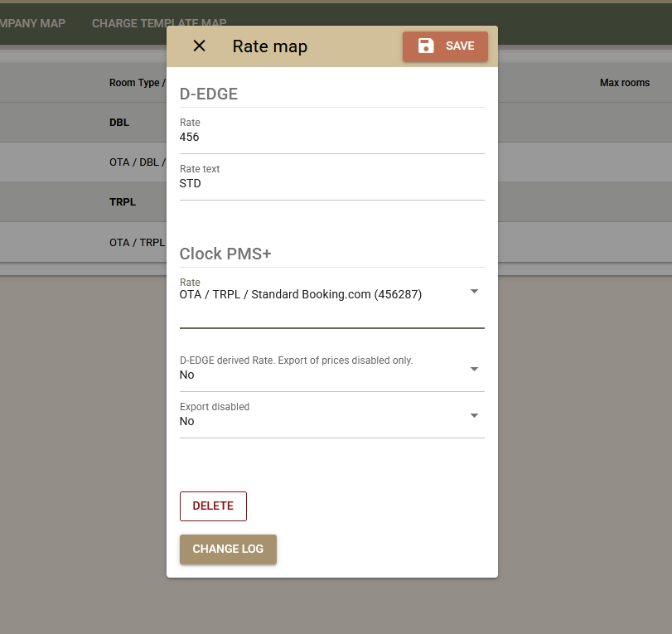Close the Rate map dialog with X

(x=200, y=46)
